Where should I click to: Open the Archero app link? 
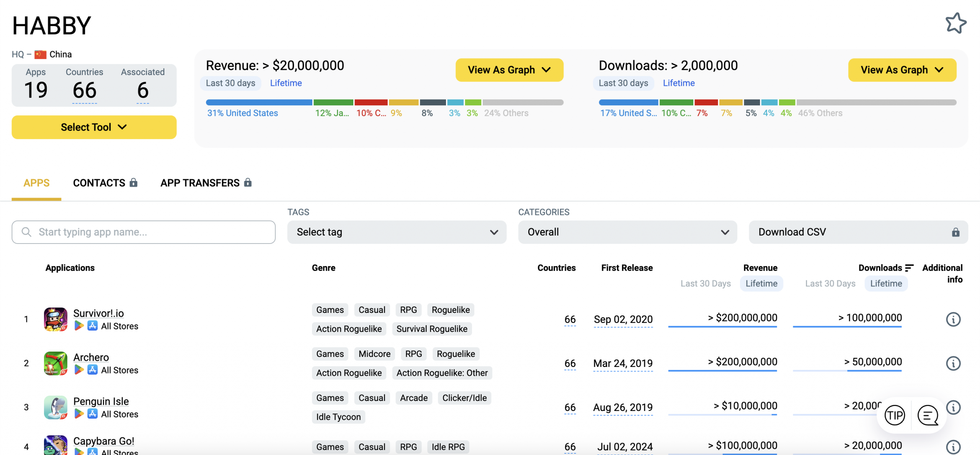tap(91, 357)
